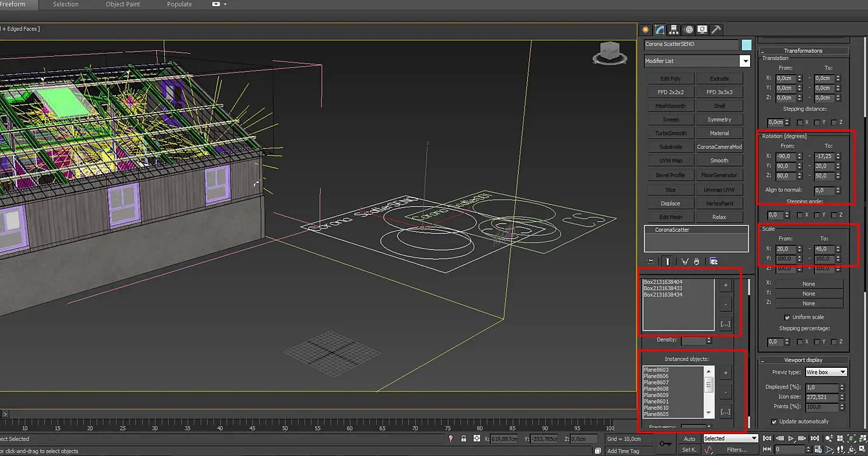Open the Display panel icon
868x456 pixels.
click(702, 30)
